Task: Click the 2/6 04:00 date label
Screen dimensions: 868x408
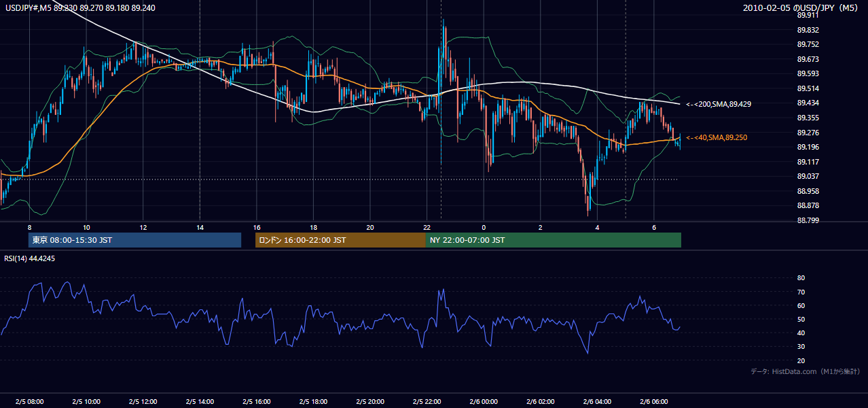Action: (597, 401)
